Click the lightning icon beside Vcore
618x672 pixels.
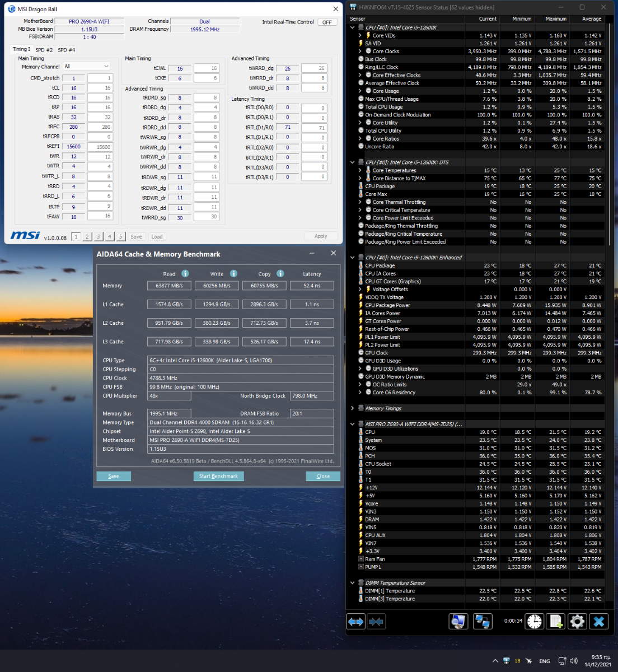point(360,503)
